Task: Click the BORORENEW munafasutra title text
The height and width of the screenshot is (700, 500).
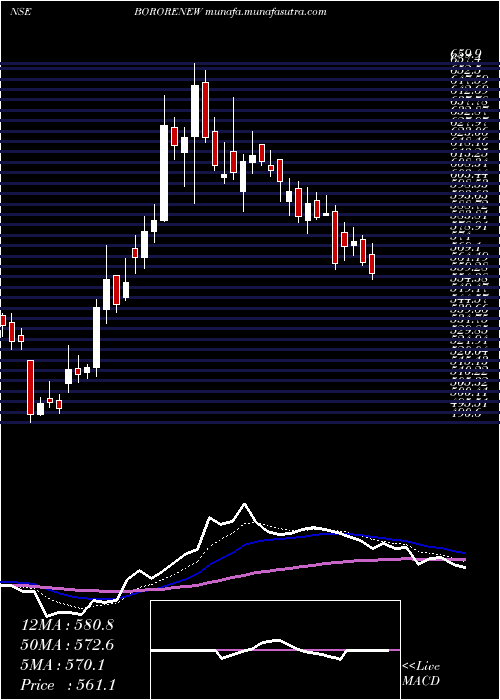Action: (230, 12)
